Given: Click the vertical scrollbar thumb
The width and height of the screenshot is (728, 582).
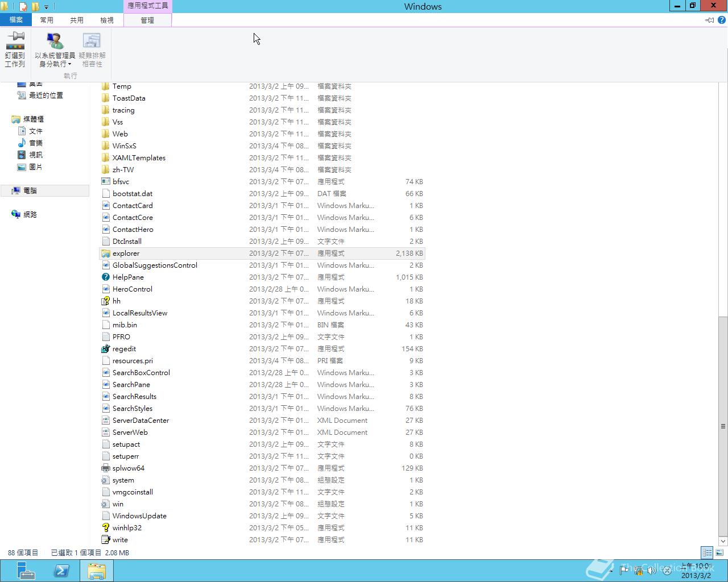Looking at the screenshot, I should click(x=723, y=426).
